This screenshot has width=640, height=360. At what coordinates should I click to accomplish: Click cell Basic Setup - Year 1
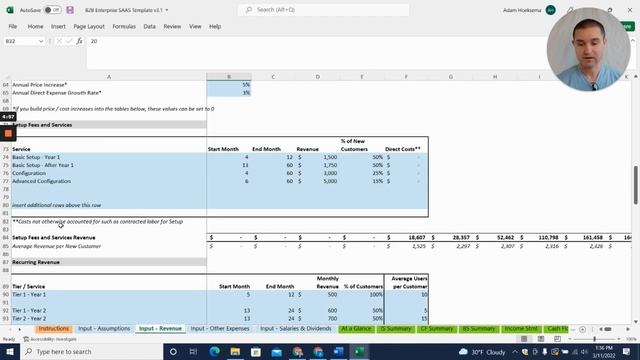pyautogui.click(x=109, y=157)
